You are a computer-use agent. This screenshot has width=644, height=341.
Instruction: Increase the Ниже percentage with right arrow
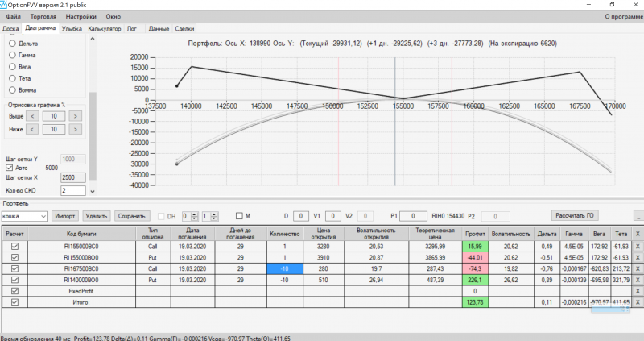[75, 129]
